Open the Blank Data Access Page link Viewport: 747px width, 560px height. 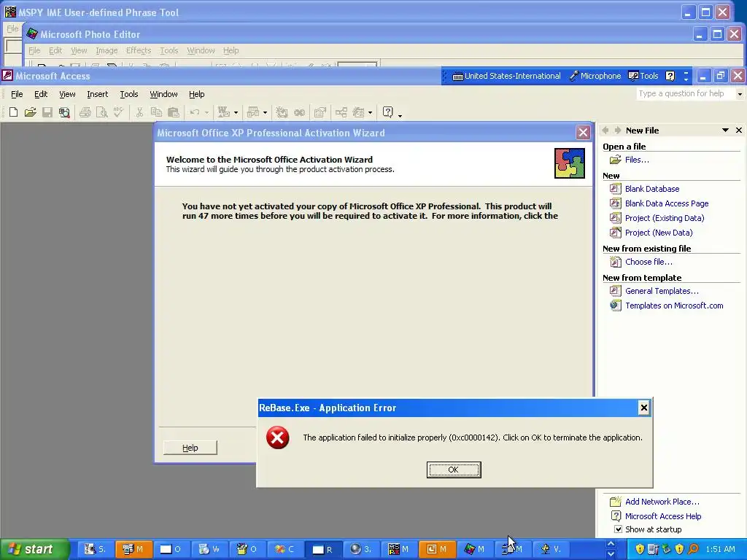667,203
